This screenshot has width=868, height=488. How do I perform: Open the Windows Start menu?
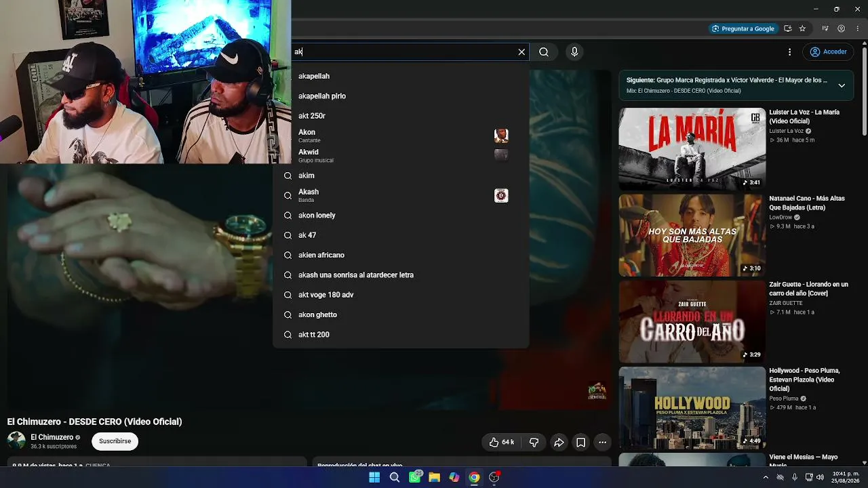click(x=374, y=477)
